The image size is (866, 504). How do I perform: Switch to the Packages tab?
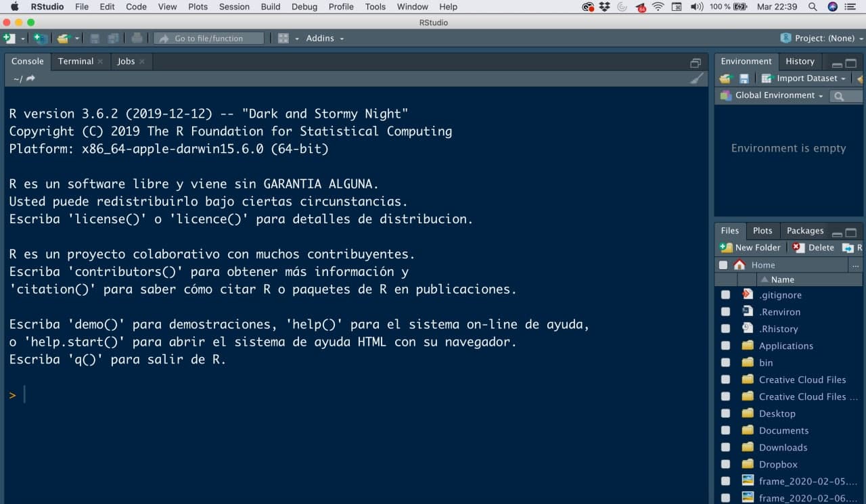click(x=805, y=231)
